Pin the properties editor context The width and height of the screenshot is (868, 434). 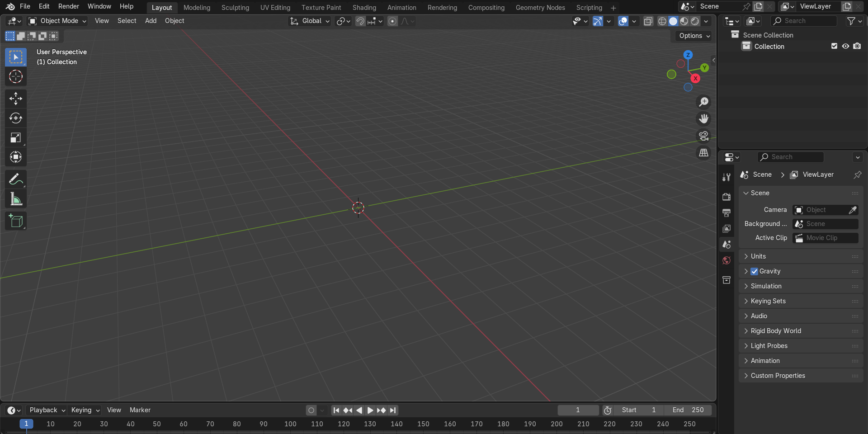(x=857, y=175)
